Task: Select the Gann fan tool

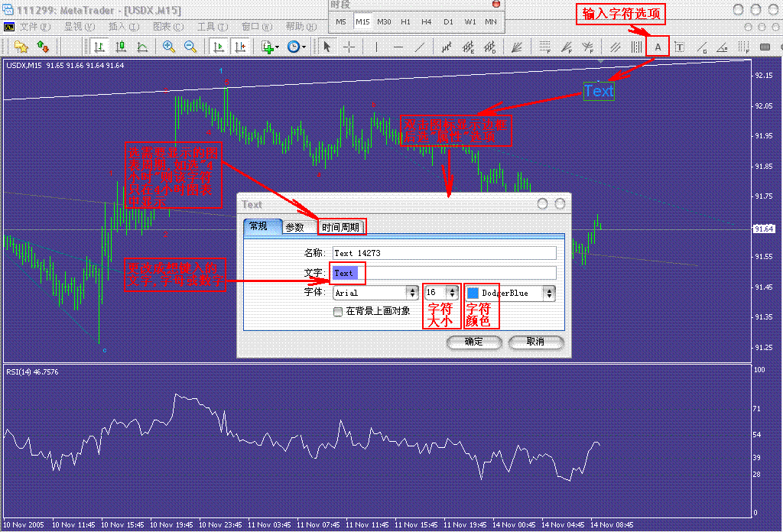Action: pyautogui.click(x=516, y=47)
